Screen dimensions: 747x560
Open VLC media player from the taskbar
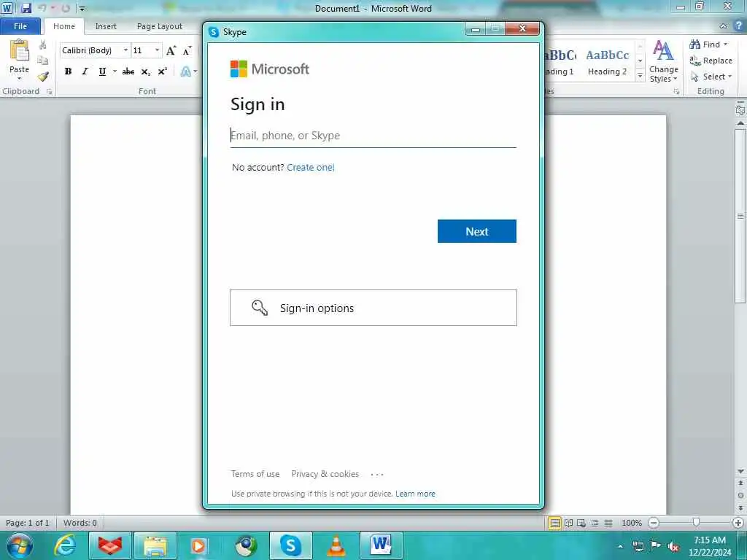point(336,545)
